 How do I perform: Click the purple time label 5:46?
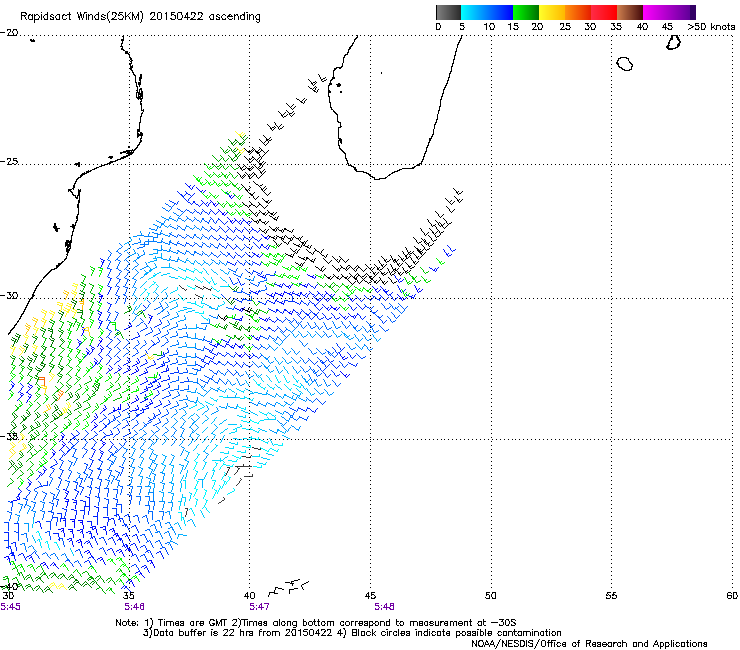click(x=135, y=607)
